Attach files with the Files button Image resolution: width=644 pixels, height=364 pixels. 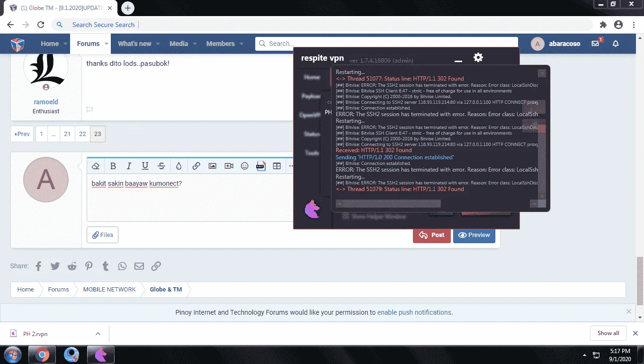(102, 235)
